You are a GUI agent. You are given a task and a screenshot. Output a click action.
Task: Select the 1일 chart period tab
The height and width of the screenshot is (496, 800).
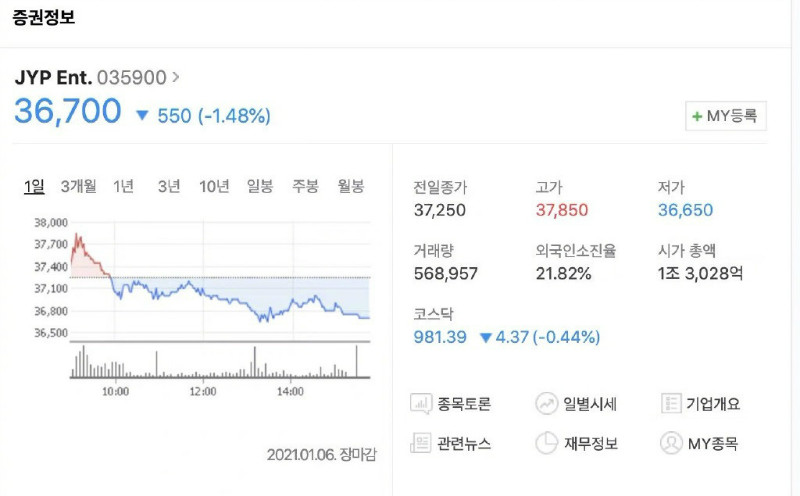point(34,186)
